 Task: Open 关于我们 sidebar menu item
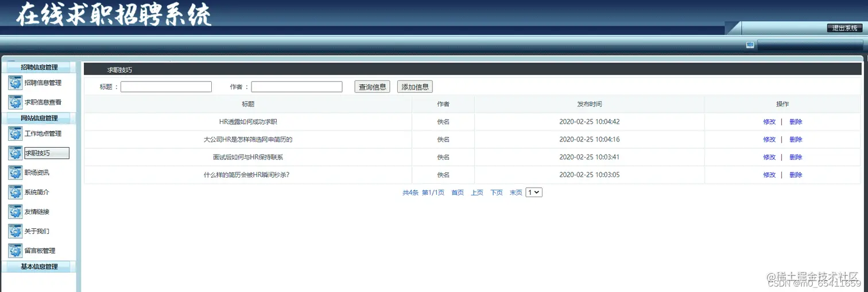coord(37,232)
